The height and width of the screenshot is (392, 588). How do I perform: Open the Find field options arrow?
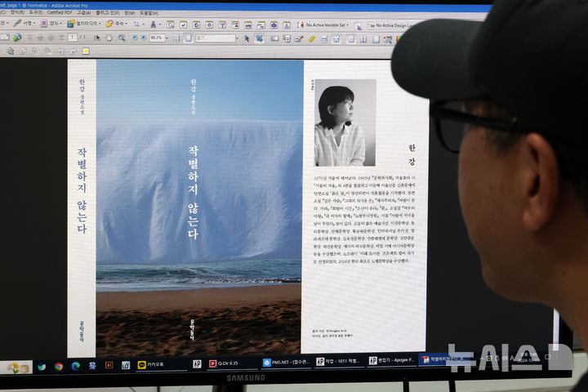237,38
